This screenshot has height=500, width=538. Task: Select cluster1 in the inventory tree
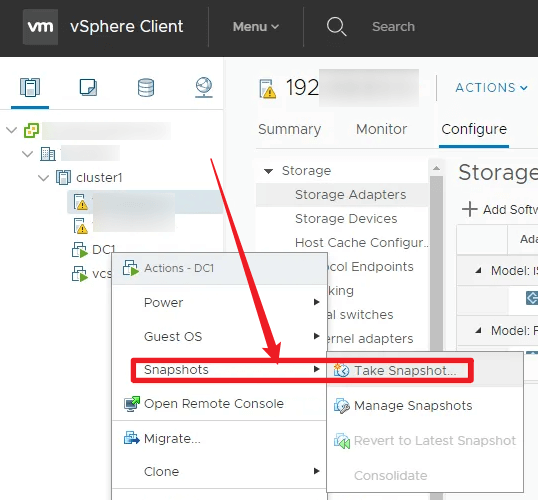99,178
